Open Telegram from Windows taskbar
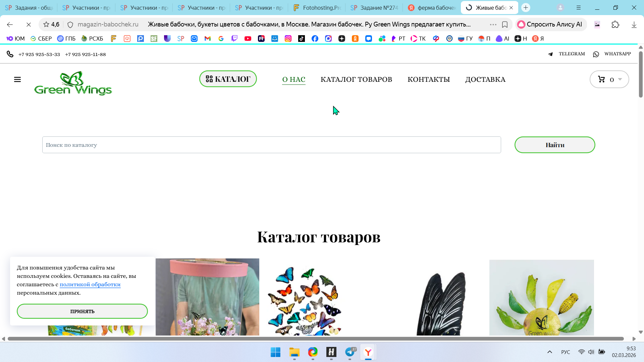This screenshot has width=644, height=362. 350,352
